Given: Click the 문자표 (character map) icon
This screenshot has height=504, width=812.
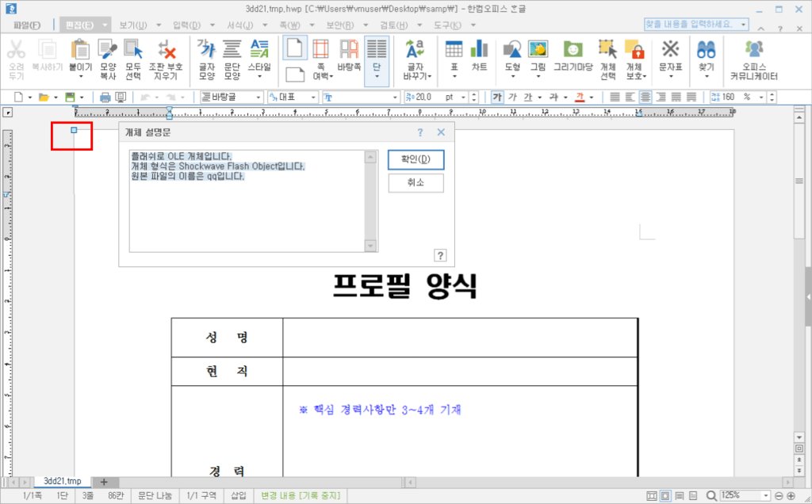Looking at the screenshot, I should coord(670,55).
